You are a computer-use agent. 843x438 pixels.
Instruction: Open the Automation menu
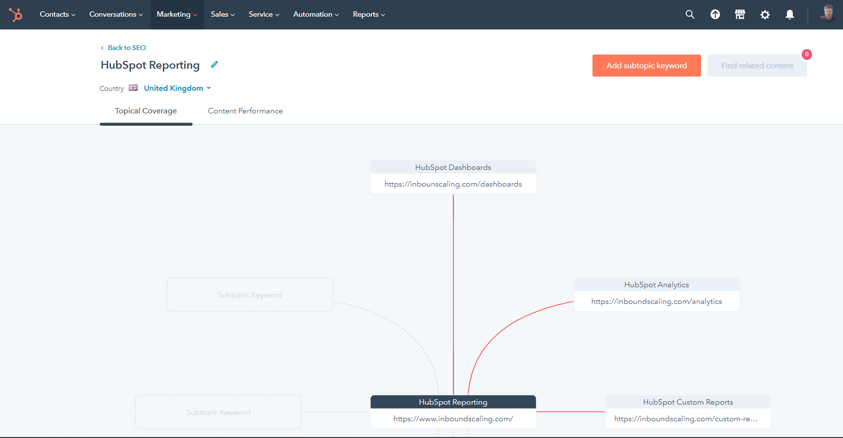tap(316, 15)
